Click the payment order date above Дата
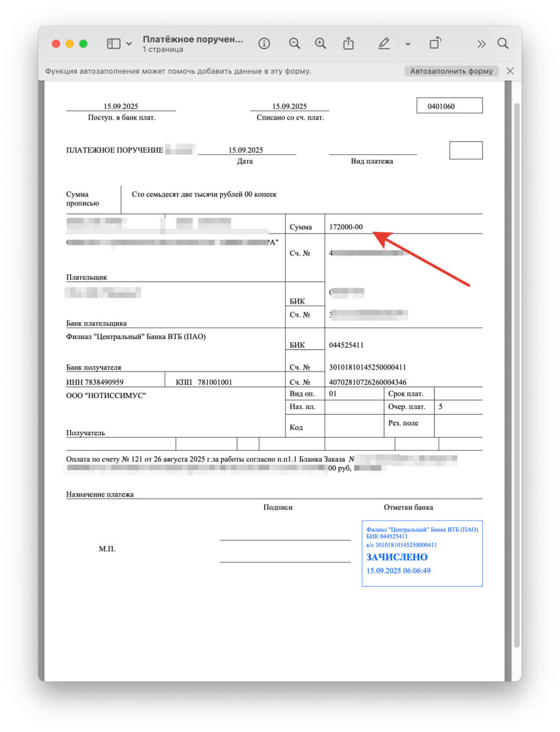Screen dimensions: 560x732 coord(246,150)
